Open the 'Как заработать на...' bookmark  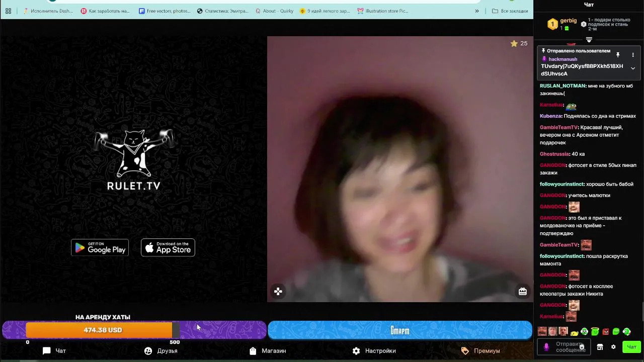[105, 11]
